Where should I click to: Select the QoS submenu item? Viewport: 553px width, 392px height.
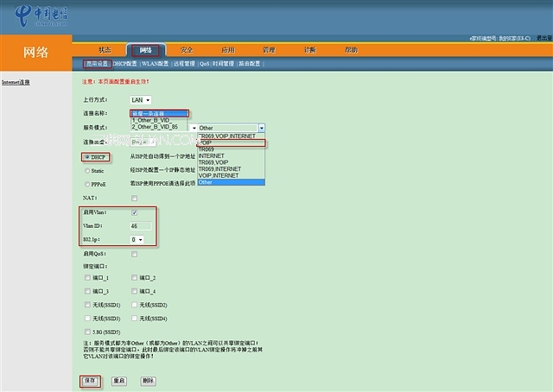205,64
